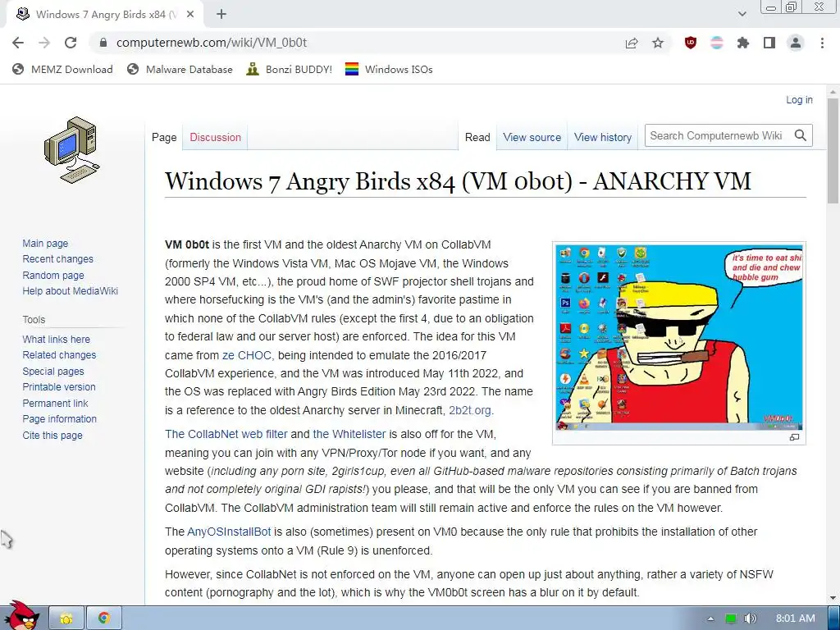Open the Printable version link
Image resolution: width=840 pixels, height=630 pixels.
coord(59,387)
